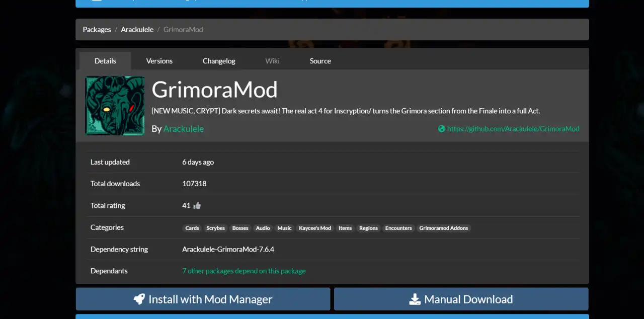Click the GrimoraMod breadcrumb text
Image resolution: width=644 pixels, height=319 pixels.
click(183, 30)
